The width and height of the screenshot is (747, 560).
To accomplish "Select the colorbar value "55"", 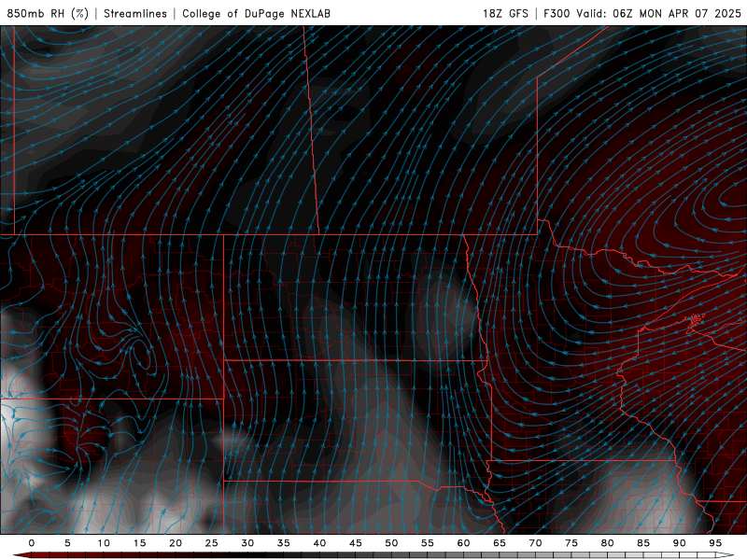I will coord(428,543).
